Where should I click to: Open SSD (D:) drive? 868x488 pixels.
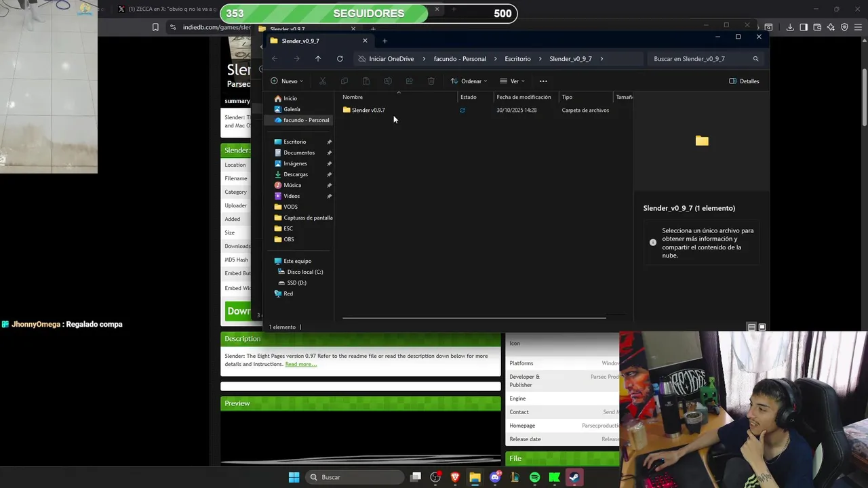click(297, 283)
